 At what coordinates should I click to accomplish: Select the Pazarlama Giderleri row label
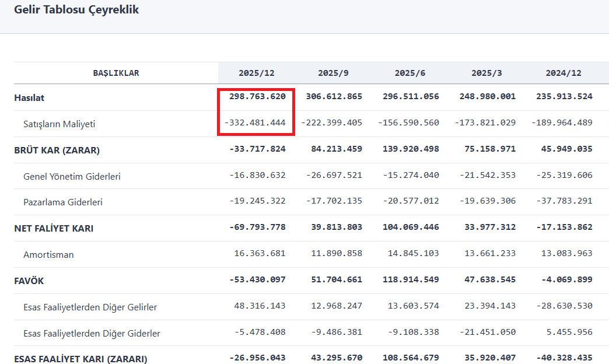pos(63,202)
